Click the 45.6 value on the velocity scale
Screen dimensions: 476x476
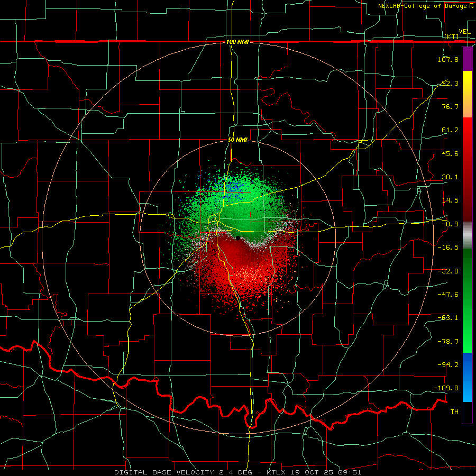tap(450, 153)
